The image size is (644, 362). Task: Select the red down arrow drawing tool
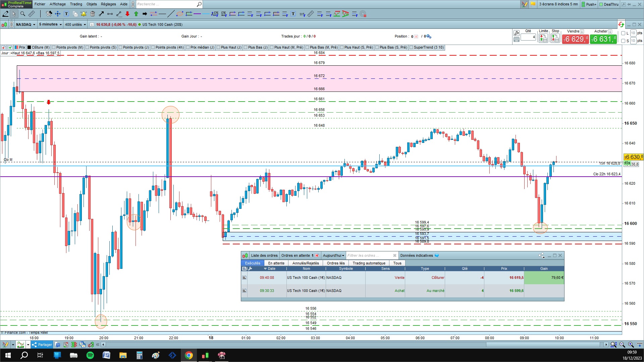[127, 14]
